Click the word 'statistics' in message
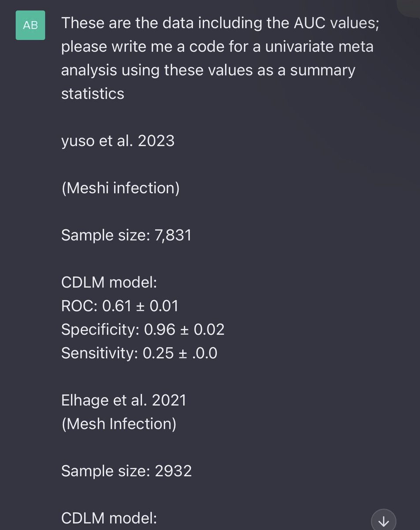Image resolution: width=420 pixels, height=530 pixels. [93, 94]
